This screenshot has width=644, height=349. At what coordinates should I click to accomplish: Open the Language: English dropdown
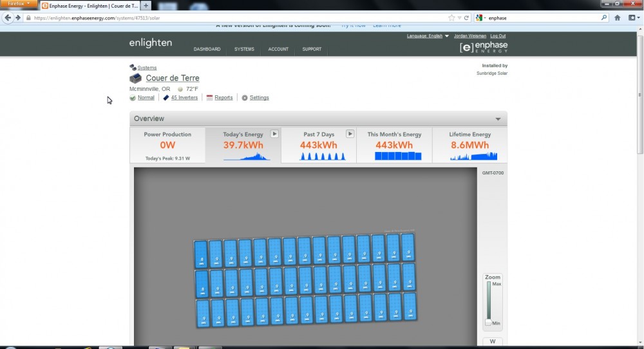(x=428, y=36)
